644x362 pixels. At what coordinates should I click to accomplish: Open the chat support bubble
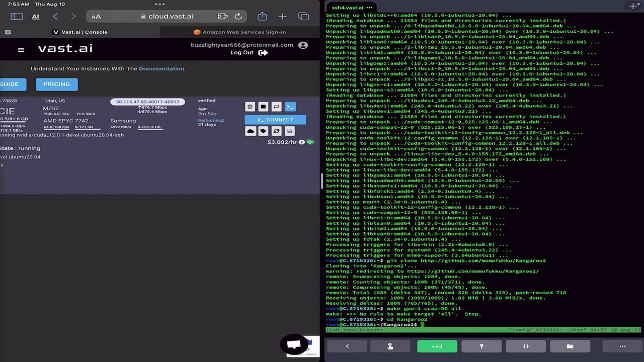tap(294, 344)
